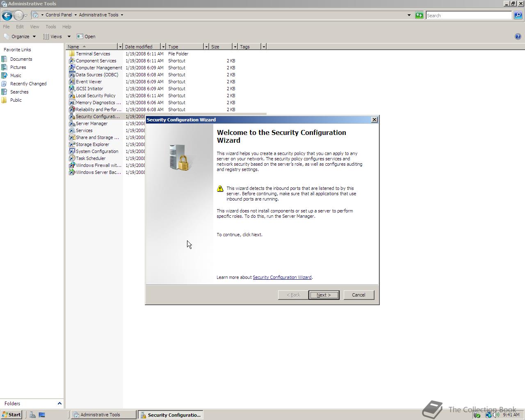
Task: Select the Local Security Policy icon
Action: click(x=72, y=96)
